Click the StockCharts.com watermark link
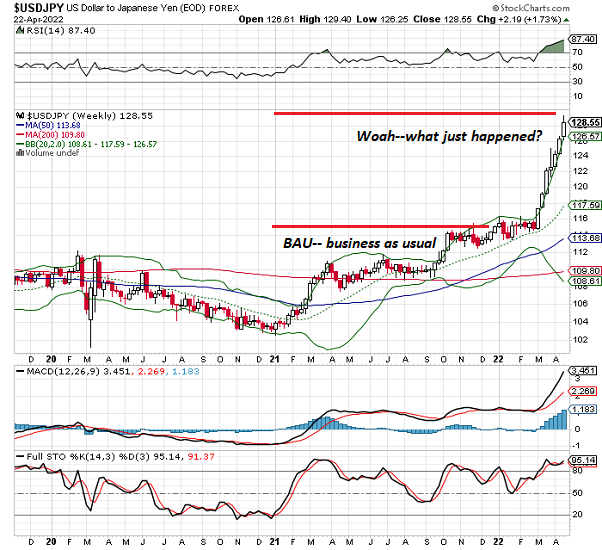Screen dimensions: 602x550 point(553,8)
